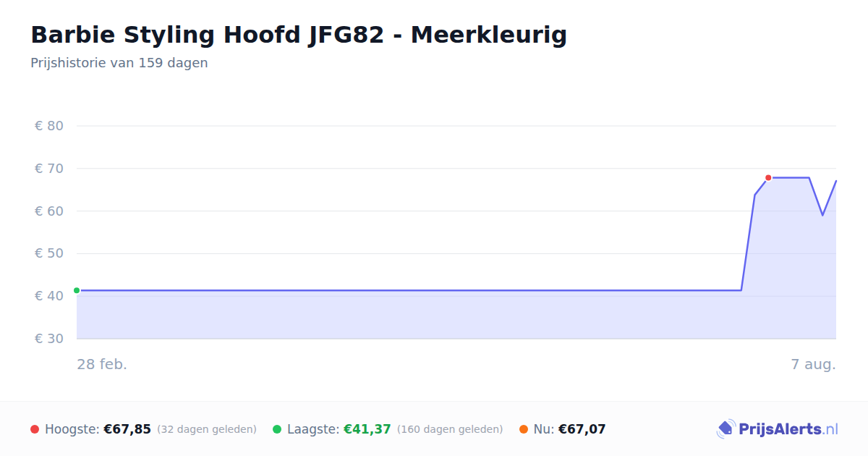Click the red highest price legend dot

click(x=35, y=429)
